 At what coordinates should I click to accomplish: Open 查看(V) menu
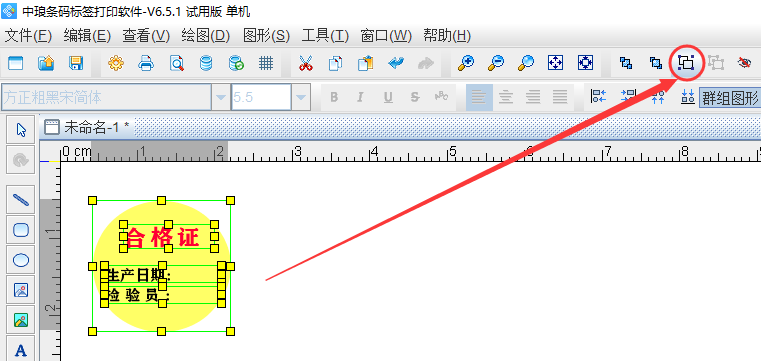[x=146, y=35]
